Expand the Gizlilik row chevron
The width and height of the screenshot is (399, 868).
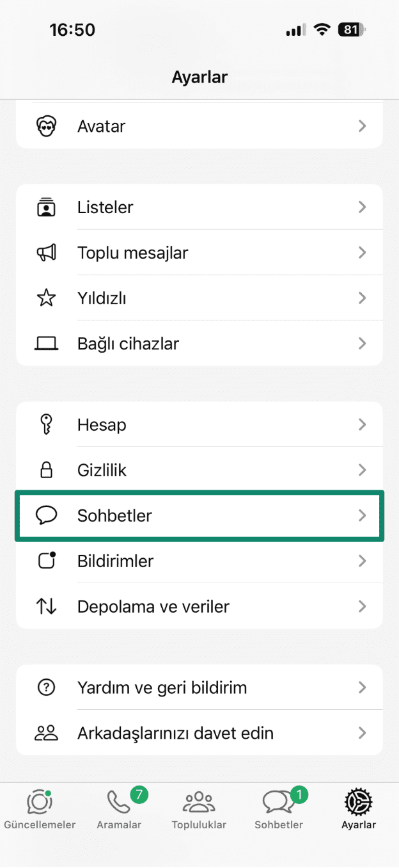pyautogui.click(x=362, y=470)
